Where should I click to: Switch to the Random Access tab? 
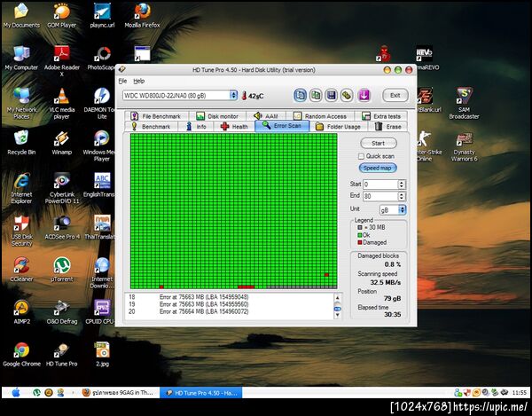point(320,116)
